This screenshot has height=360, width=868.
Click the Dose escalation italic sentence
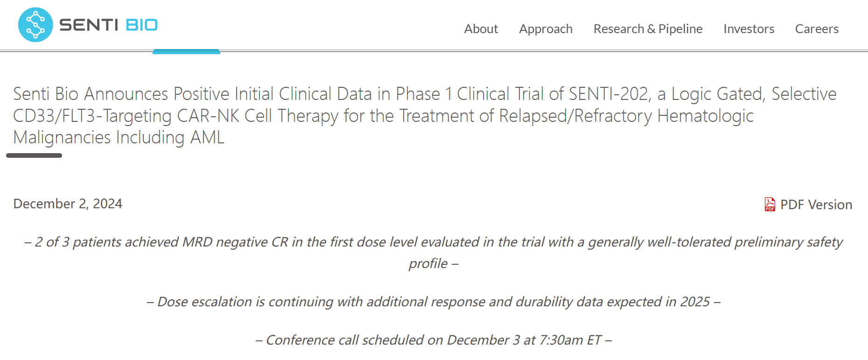pos(434,302)
